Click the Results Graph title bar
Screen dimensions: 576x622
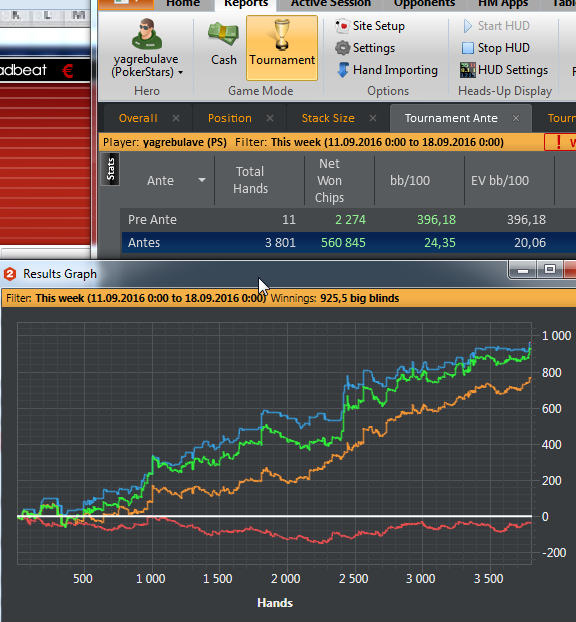click(x=254, y=274)
